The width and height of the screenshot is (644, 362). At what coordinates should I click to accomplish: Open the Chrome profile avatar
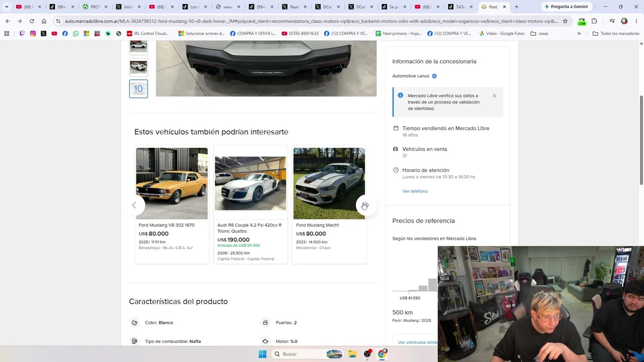[x=624, y=21]
